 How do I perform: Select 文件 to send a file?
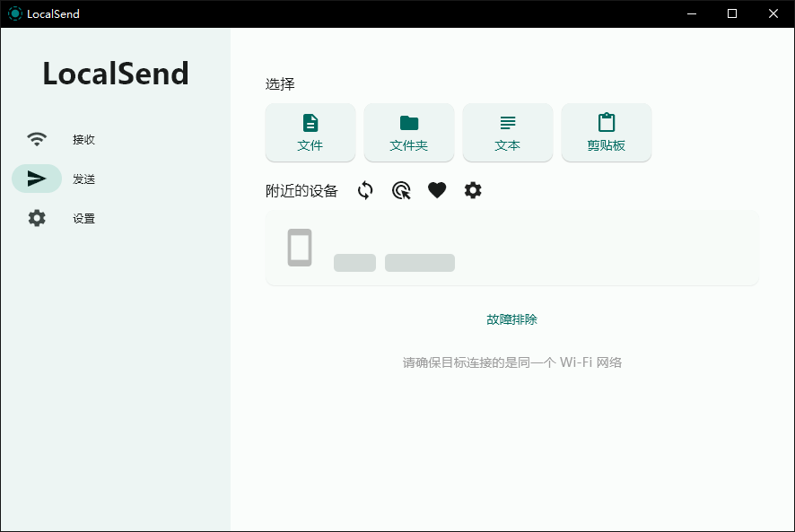tap(310, 133)
